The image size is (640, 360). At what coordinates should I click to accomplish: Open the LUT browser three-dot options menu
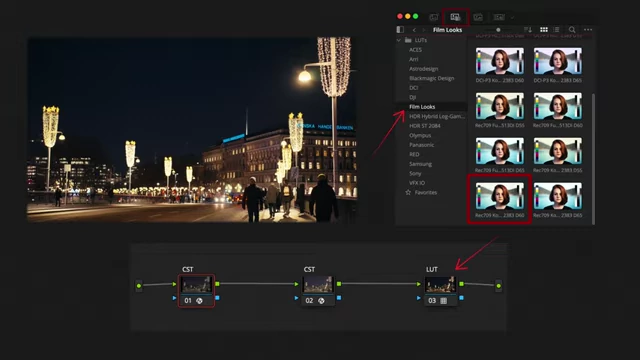[x=588, y=30]
